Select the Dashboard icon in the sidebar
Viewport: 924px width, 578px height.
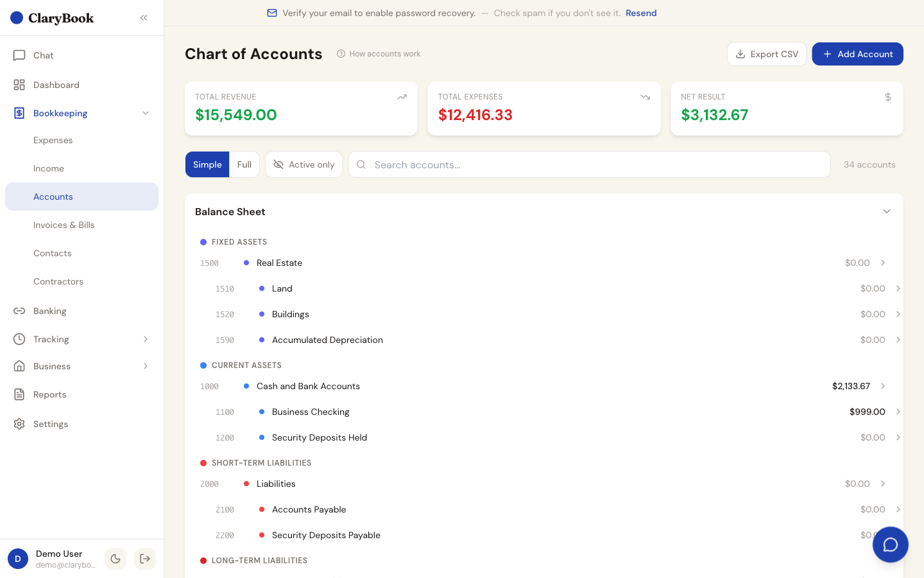click(x=19, y=85)
